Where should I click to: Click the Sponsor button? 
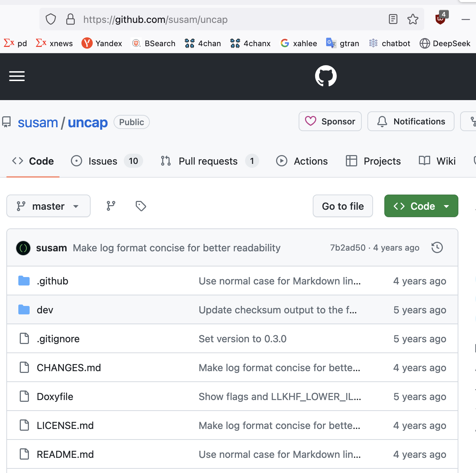(330, 121)
